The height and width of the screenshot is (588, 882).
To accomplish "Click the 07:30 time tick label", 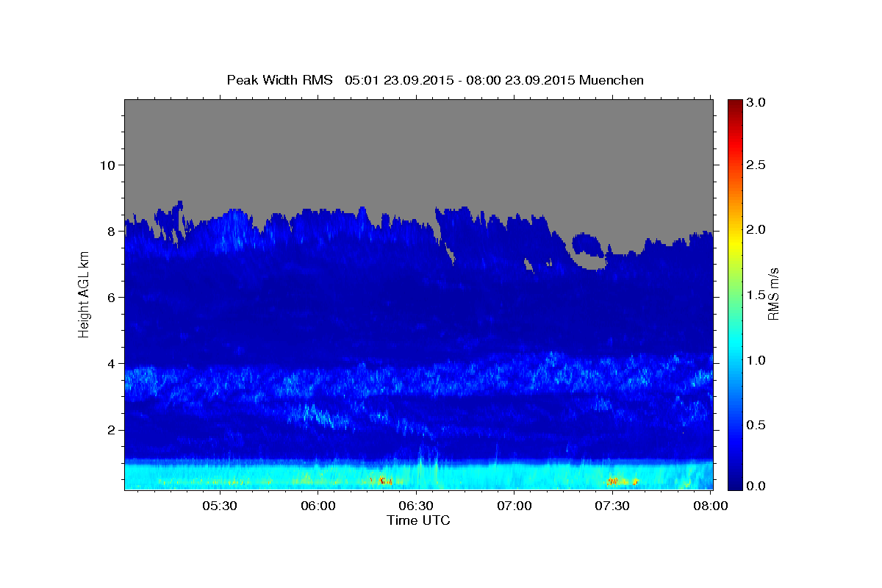I will pos(613,506).
